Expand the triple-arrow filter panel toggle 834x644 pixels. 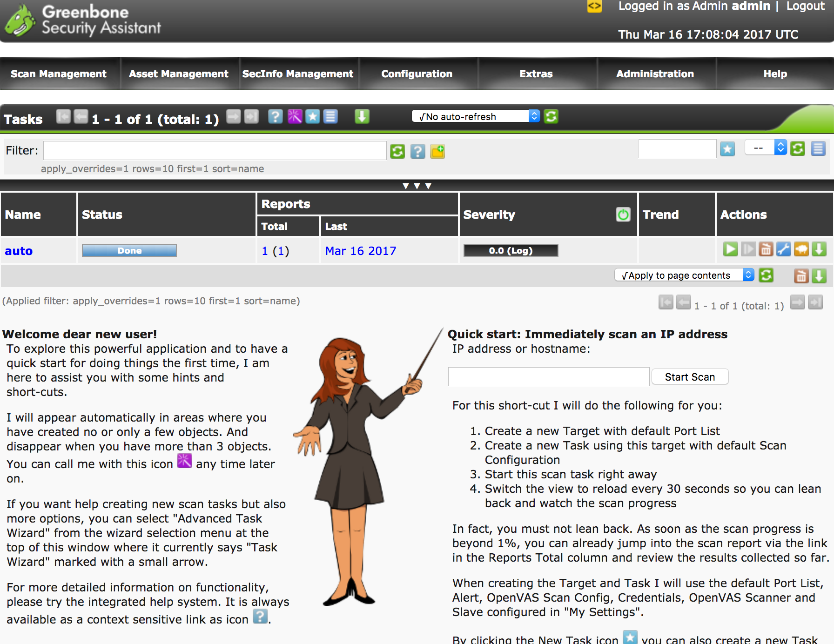pyautogui.click(x=417, y=186)
